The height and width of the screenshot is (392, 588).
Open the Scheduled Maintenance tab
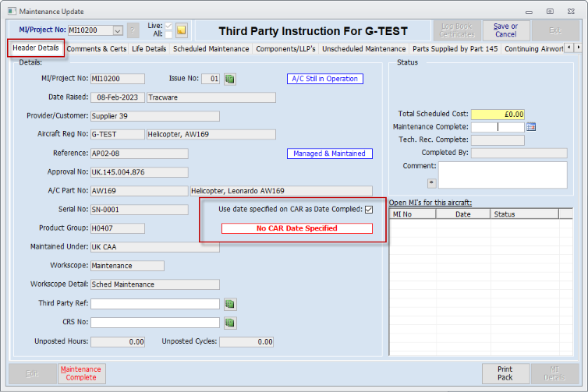tap(211, 49)
